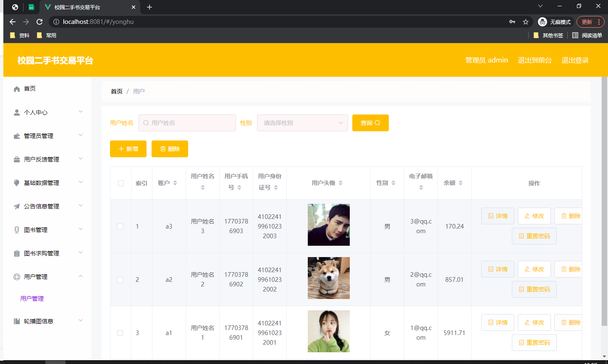The width and height of the screenshot is (608, 364).
Task: Click 修改 for user a2
Action: coord(534,269)
